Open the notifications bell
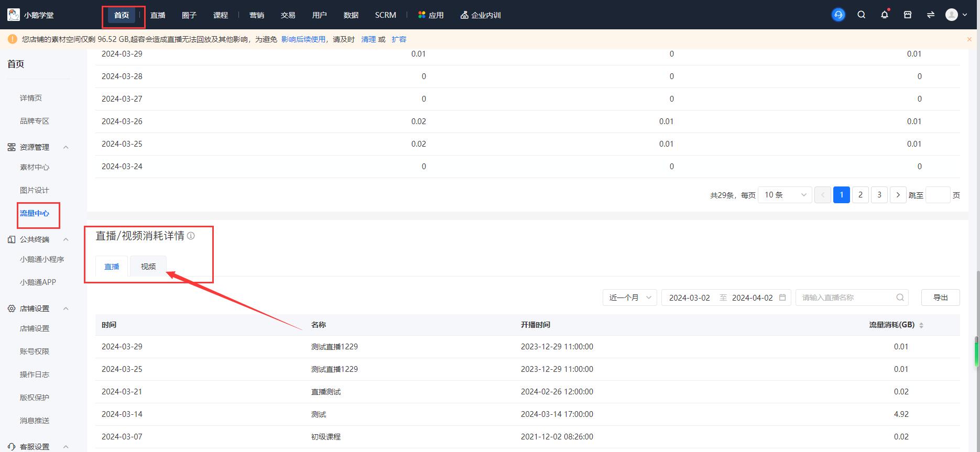The height and width of the screenshot is (452, 980). point(885,15)
